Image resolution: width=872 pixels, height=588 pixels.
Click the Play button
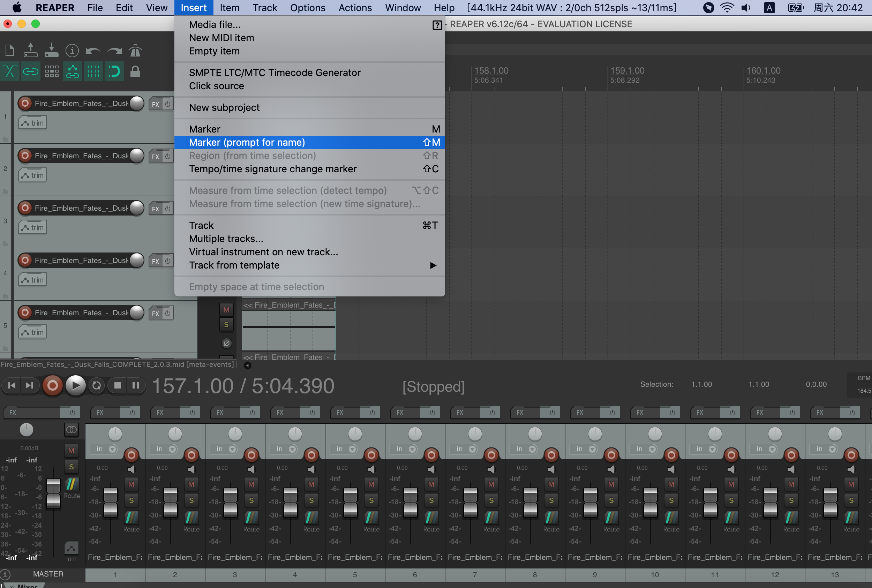coord(75,385)
